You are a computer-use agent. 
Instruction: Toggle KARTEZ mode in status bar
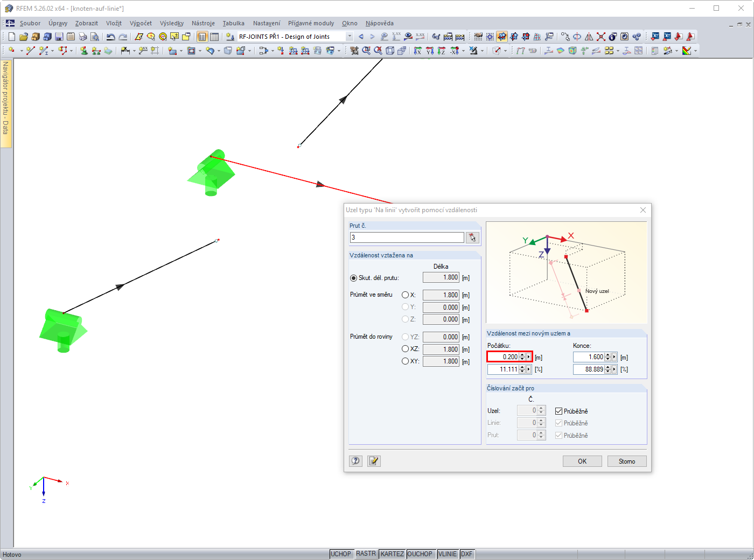coord(392,554)
